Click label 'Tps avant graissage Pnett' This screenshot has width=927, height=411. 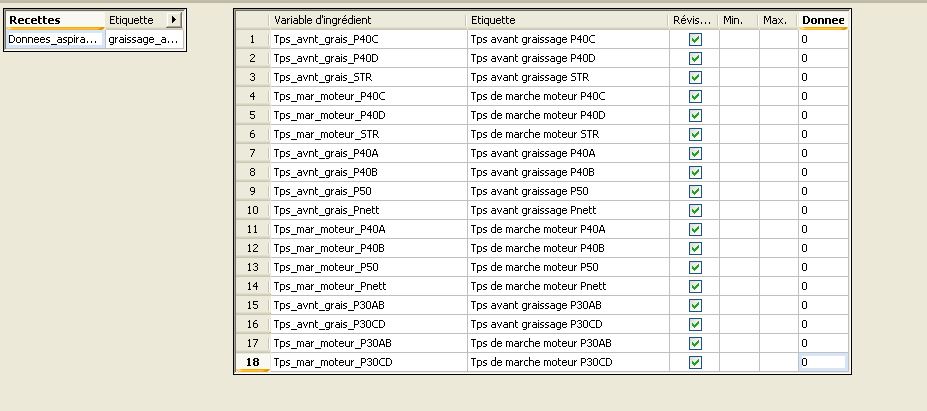(533, 210)
